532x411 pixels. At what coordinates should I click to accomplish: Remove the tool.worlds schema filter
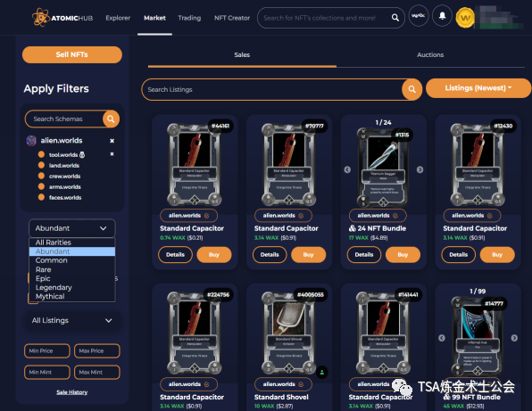click(x=112, y=154)
